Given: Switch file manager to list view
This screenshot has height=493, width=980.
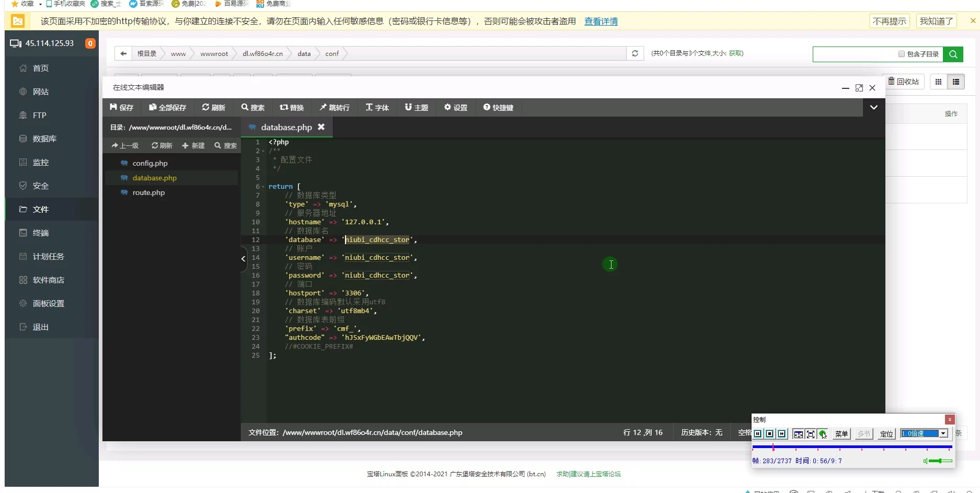Looking at the screenshot, I should [956, 82].
